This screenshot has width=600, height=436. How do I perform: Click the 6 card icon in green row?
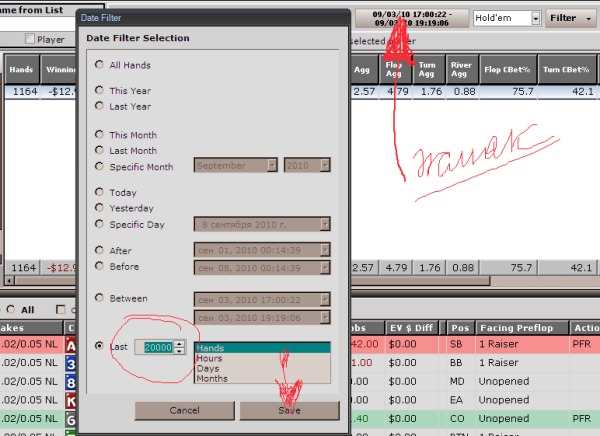(x=71, y=420)
